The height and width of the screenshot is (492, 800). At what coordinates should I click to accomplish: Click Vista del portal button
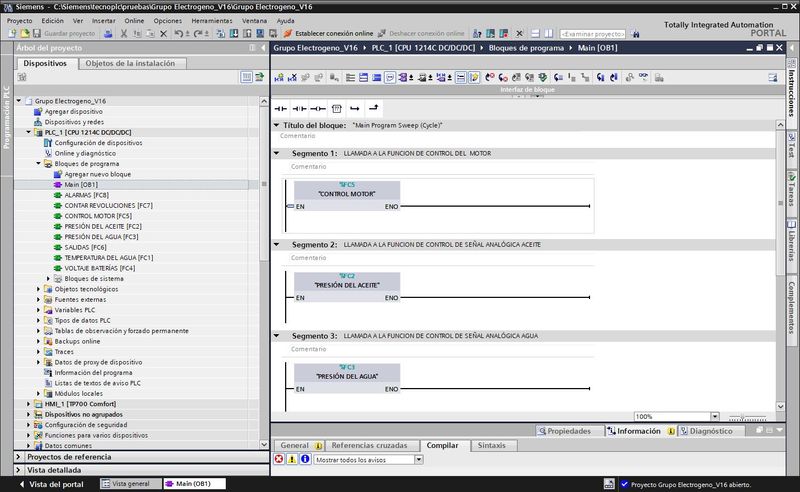click(x=50, y=484)
